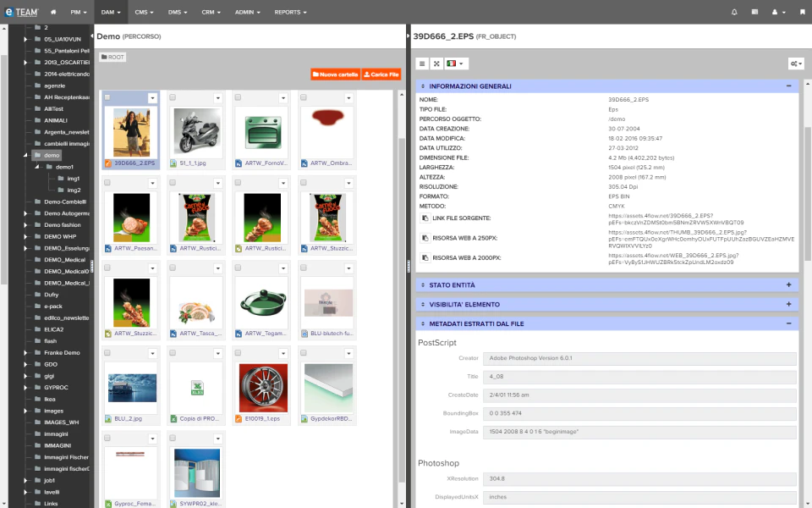Open the gear actions icon in detail panel
812x508 pixels.
click(794, 63)
